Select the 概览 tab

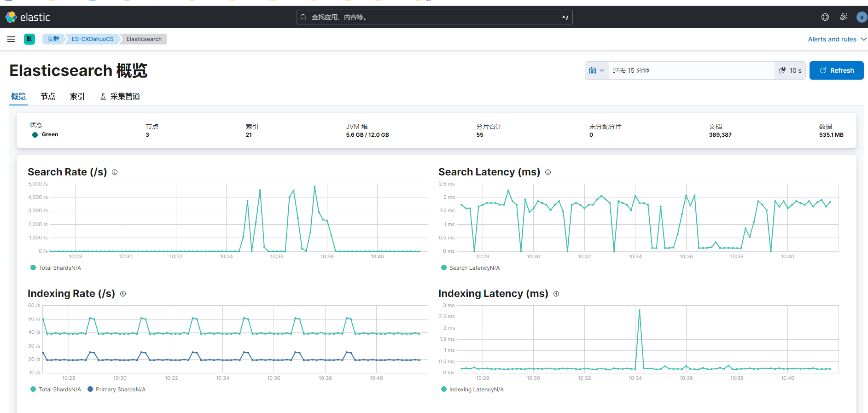click(18, 96)
